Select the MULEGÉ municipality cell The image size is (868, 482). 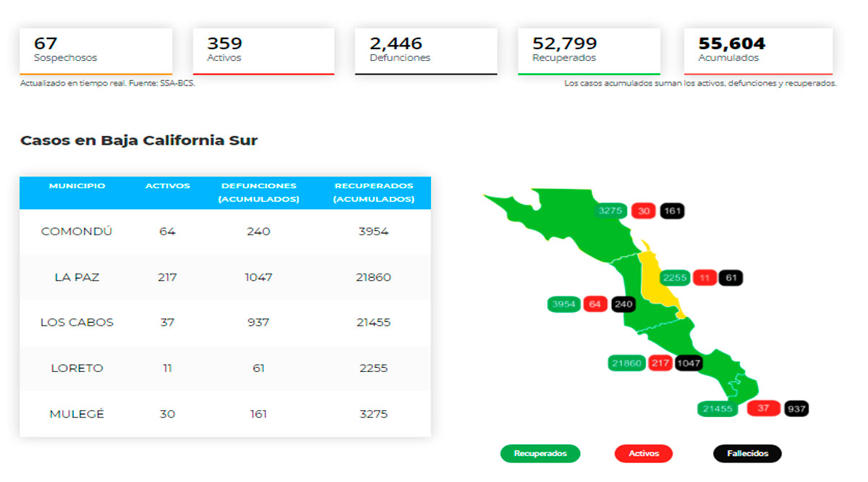coord(77,414)
